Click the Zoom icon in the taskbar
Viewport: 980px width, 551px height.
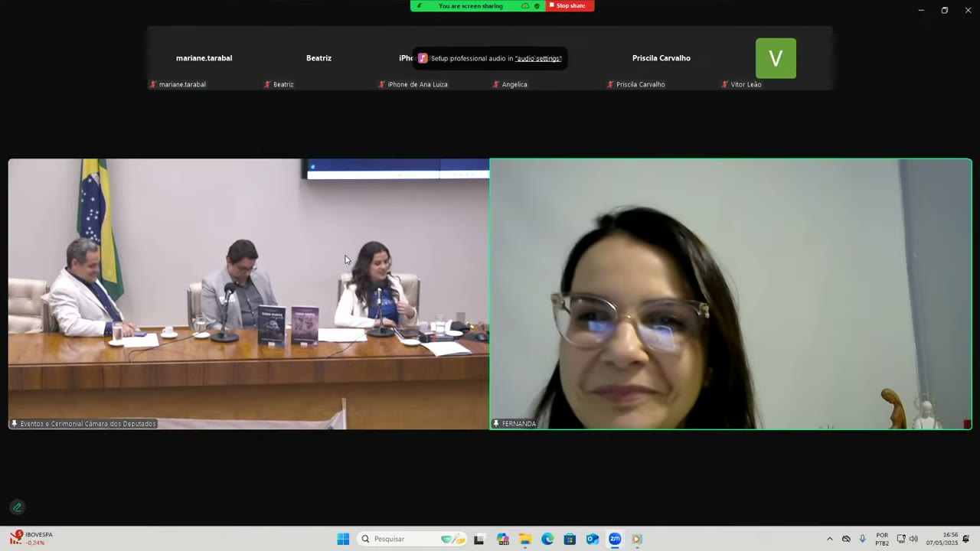pyautogui.click(x=615, y=539)
